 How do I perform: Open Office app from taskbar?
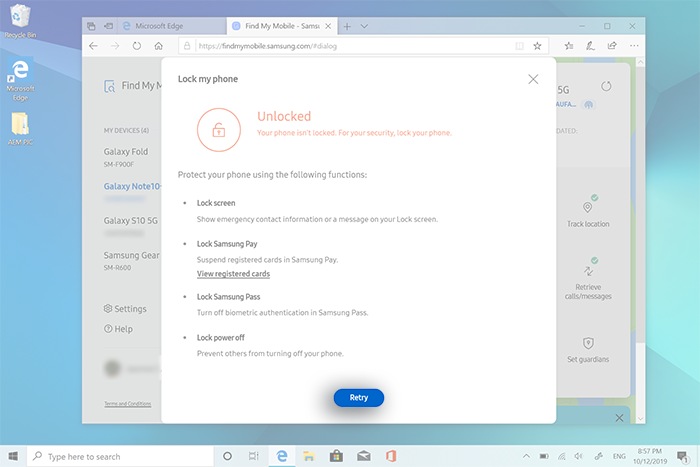click(x=391, y=456)
